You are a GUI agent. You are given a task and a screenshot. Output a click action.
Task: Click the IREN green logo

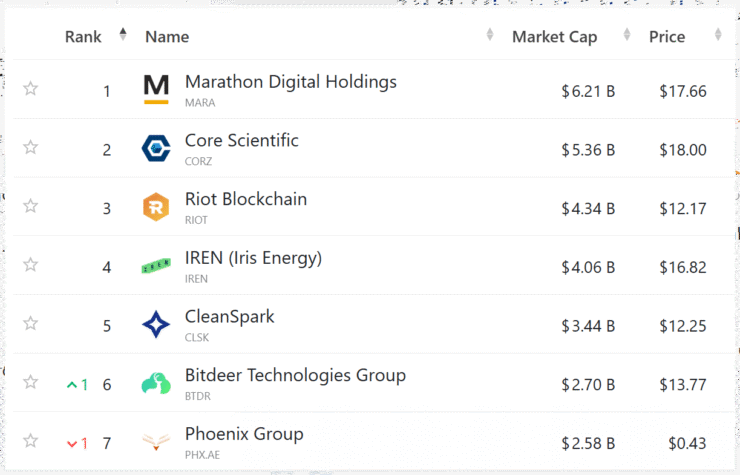(x=156, y=266)
